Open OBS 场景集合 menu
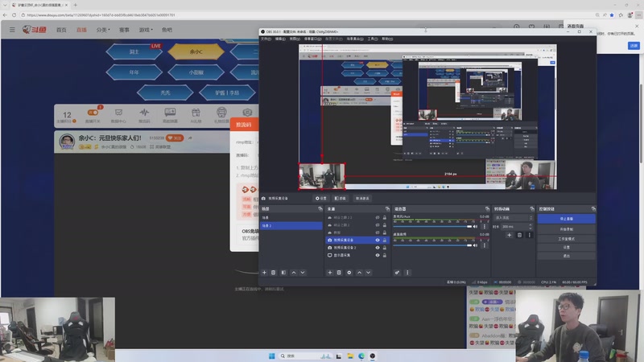The width and height of the screenshot is (644, 362). pyautogui.click(x=354, y=39)
